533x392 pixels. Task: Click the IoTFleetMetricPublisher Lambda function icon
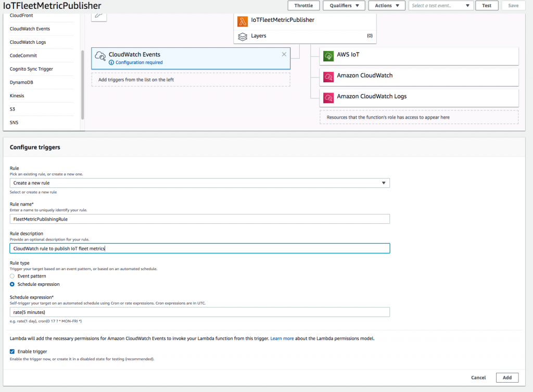click(x=243, y=21)
